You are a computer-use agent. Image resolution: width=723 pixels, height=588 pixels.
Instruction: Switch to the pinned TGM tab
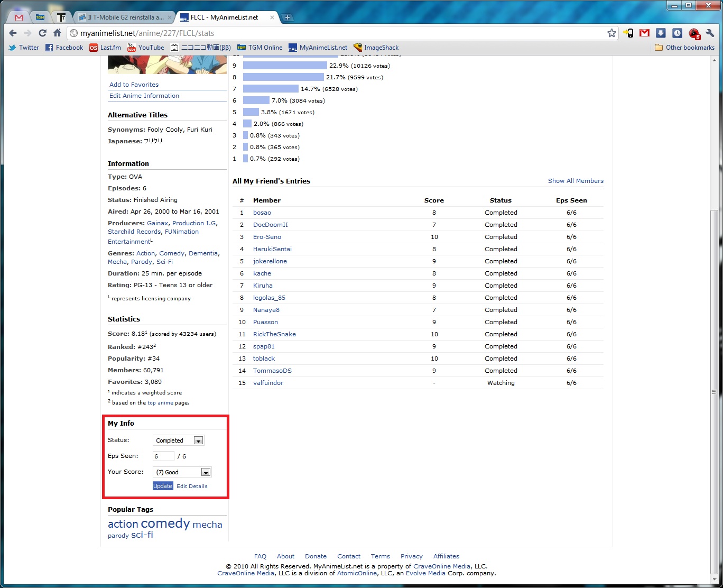(x=40, y=17)
